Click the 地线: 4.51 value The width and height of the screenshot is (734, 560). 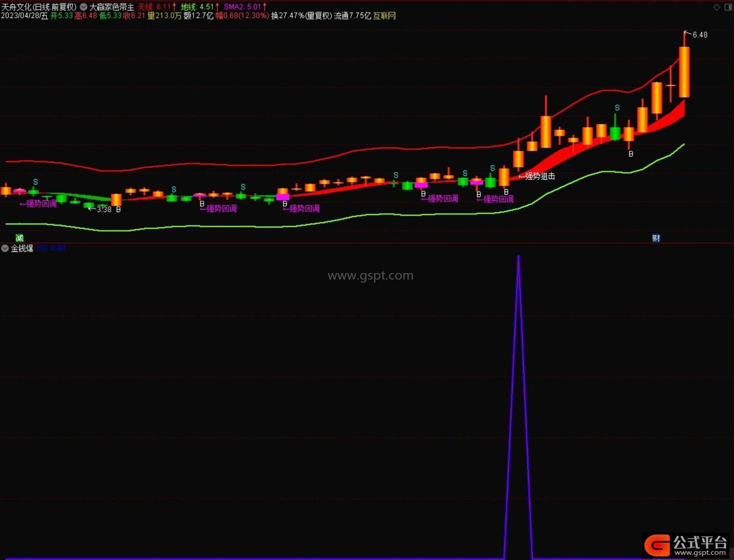[200, 7]
